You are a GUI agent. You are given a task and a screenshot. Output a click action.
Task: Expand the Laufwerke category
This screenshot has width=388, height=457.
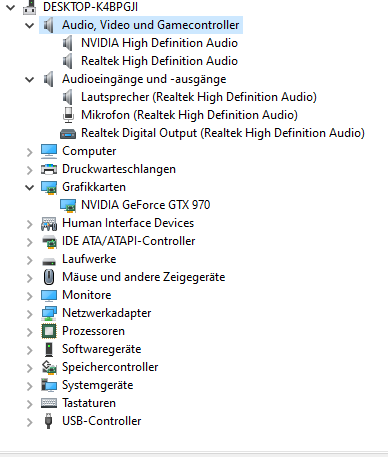tap(30, 260)
